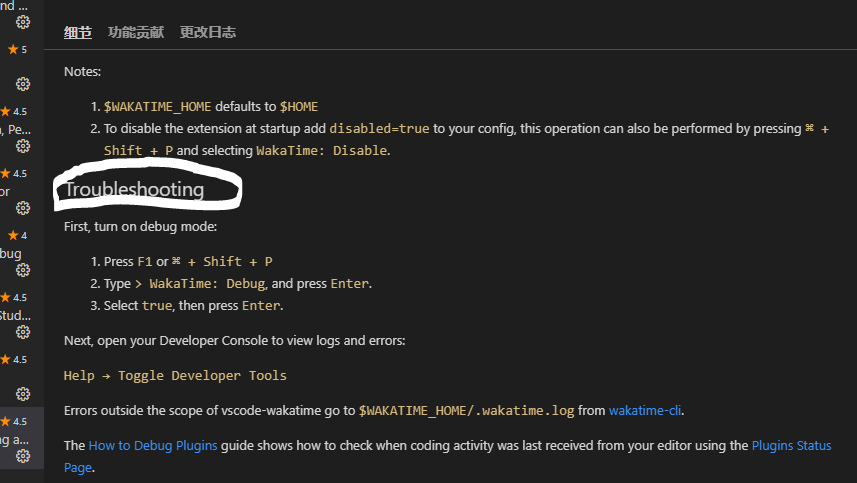857x483 pixels.
Task: Click the Troubleshooting heading
Action: pos(134,189)
